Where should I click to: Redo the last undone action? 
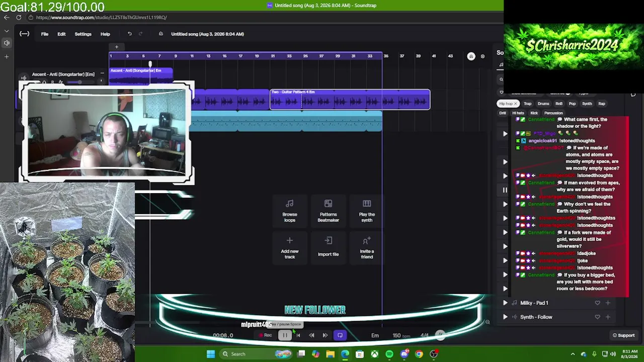pyautogui.click(x=140, y=34)
